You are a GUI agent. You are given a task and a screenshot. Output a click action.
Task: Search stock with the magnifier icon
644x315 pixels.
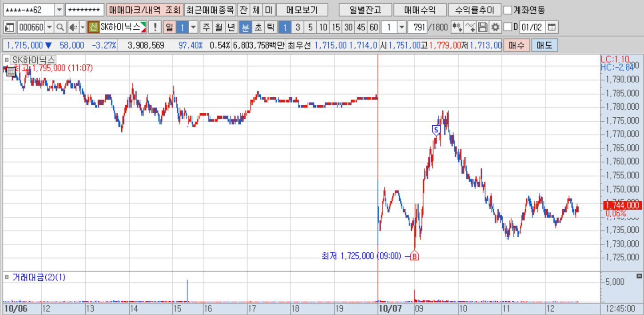click(60, 27)
